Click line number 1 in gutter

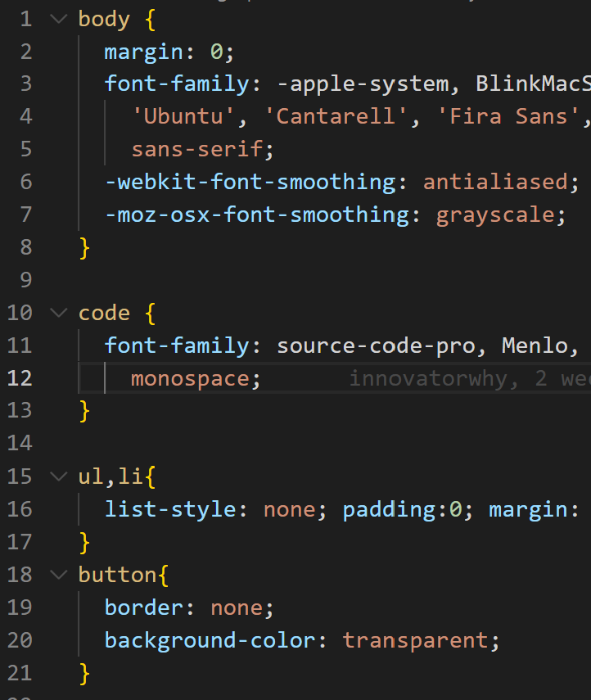[x=26, y=19]
